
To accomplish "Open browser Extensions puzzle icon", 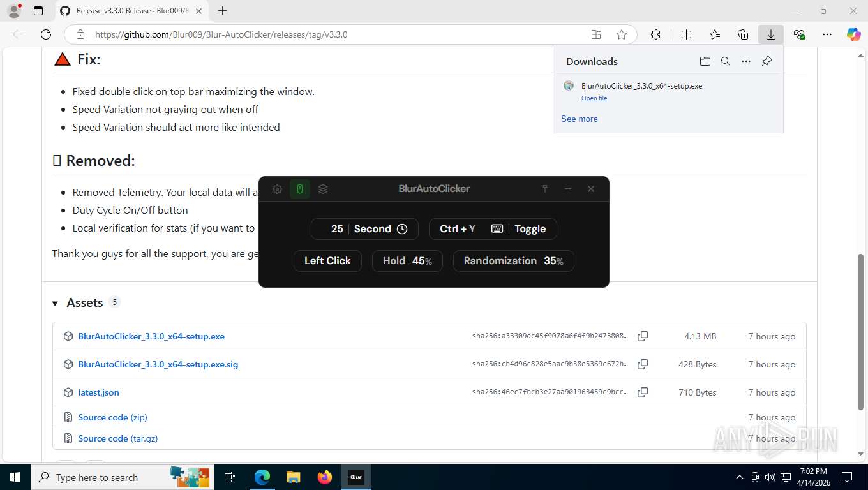I will click(x=655, y=34).
